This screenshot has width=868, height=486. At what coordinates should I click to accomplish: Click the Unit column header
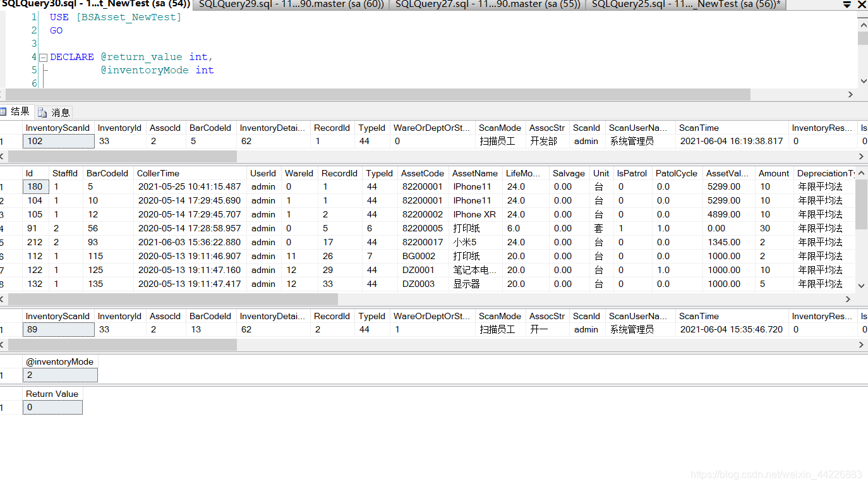point(601,173)
